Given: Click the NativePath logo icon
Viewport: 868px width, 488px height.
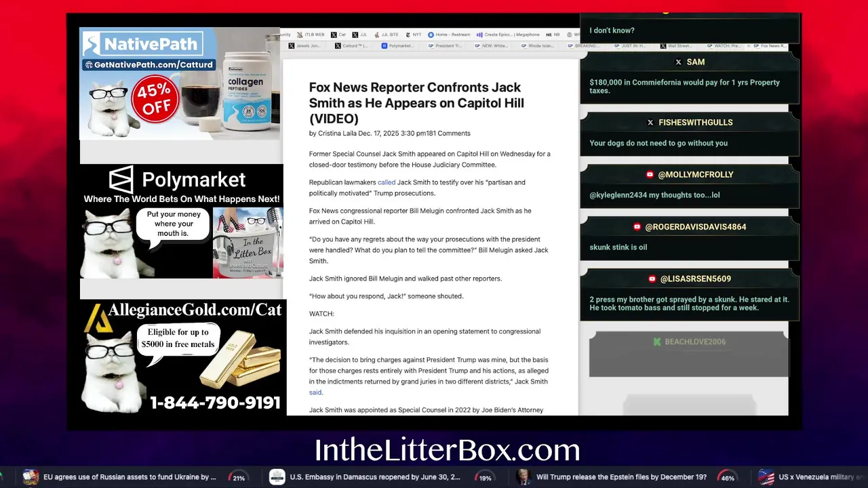Looking at the screenshot, I should [x=92, y=45].
